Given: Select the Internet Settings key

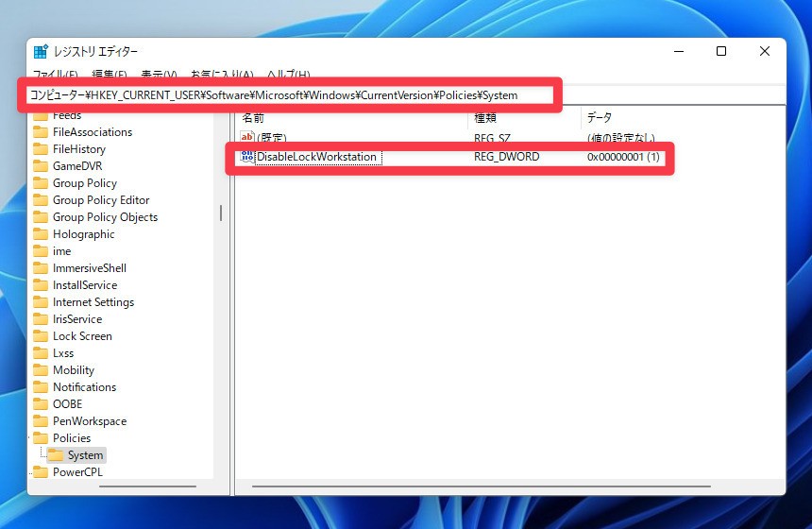Looking at the screenshot, I should coord(93,302).
